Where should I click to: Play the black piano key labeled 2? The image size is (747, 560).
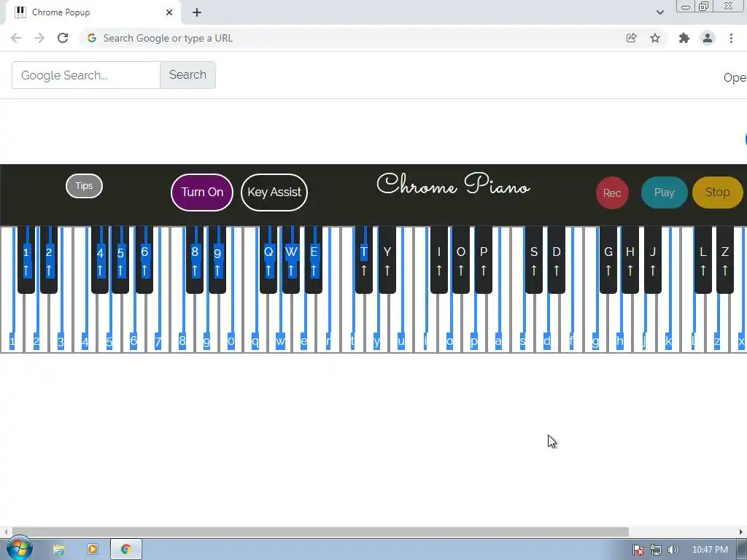(49, 260)
